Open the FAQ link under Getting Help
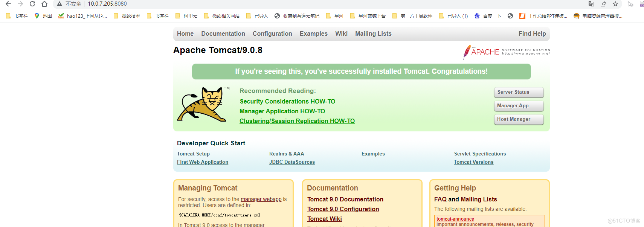This screenshot has width=644, height=227. point(440,199)
